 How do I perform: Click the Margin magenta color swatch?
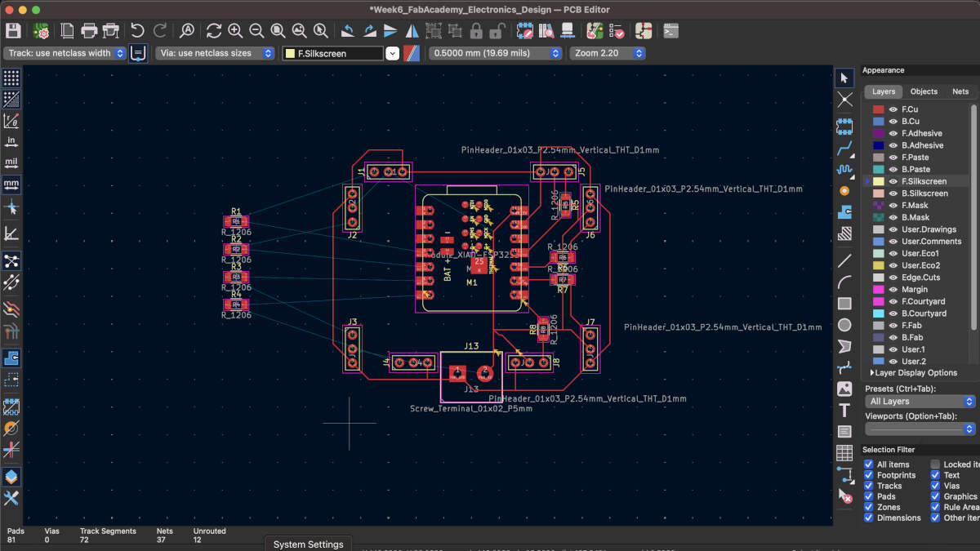coord(879,289)
